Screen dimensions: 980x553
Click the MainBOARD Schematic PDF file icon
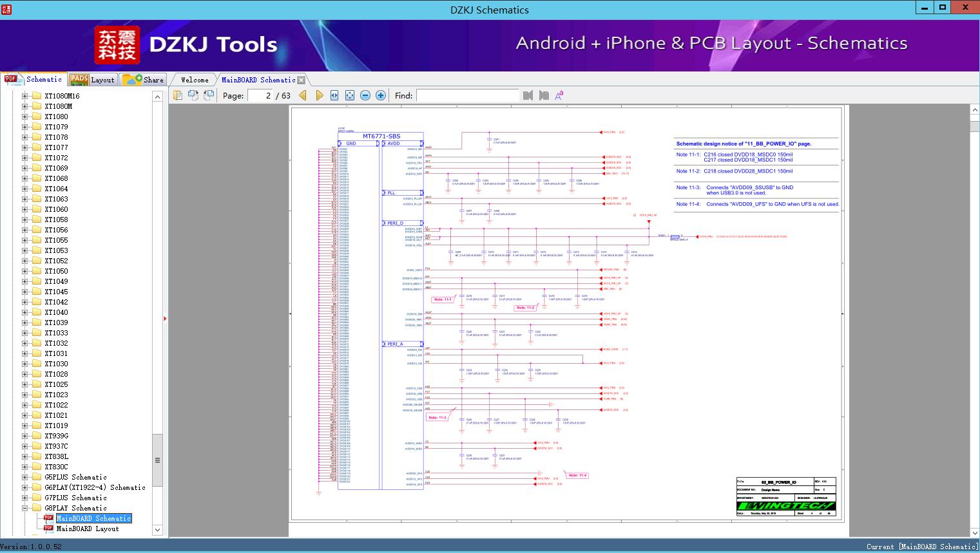pos(48,518)
